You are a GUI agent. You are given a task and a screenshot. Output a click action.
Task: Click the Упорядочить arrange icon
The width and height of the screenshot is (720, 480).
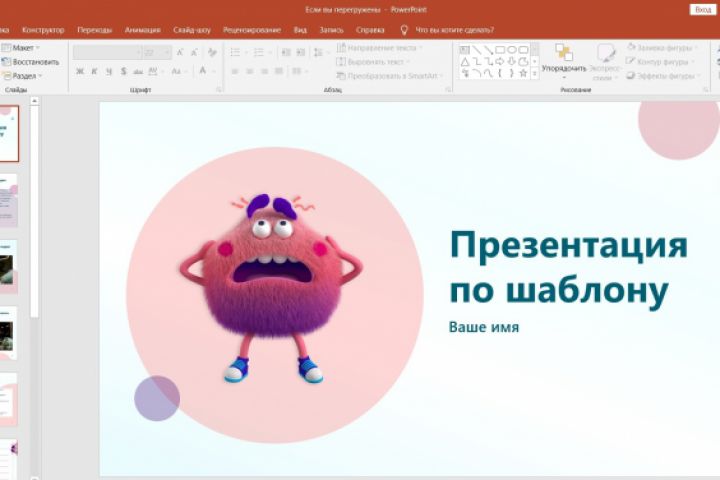pyautogui.click(x=564, y=52)
